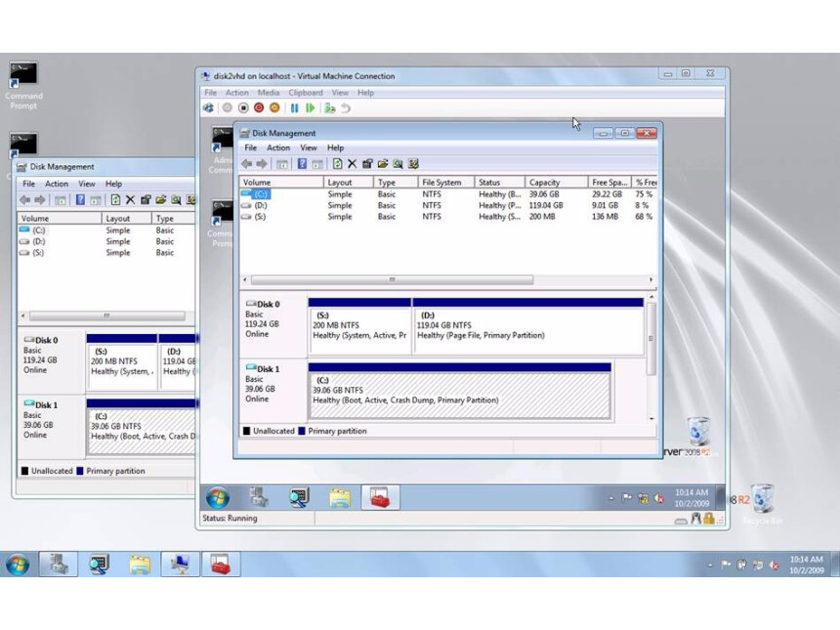The width and height of the screenshot is (840, 630).
Task: Click the red Shut Down icon in VM toolbar
Action: coord(259,108)
